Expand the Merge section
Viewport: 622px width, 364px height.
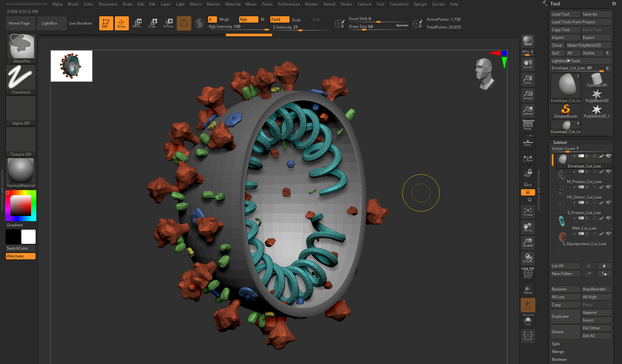(x=558, y=352)
